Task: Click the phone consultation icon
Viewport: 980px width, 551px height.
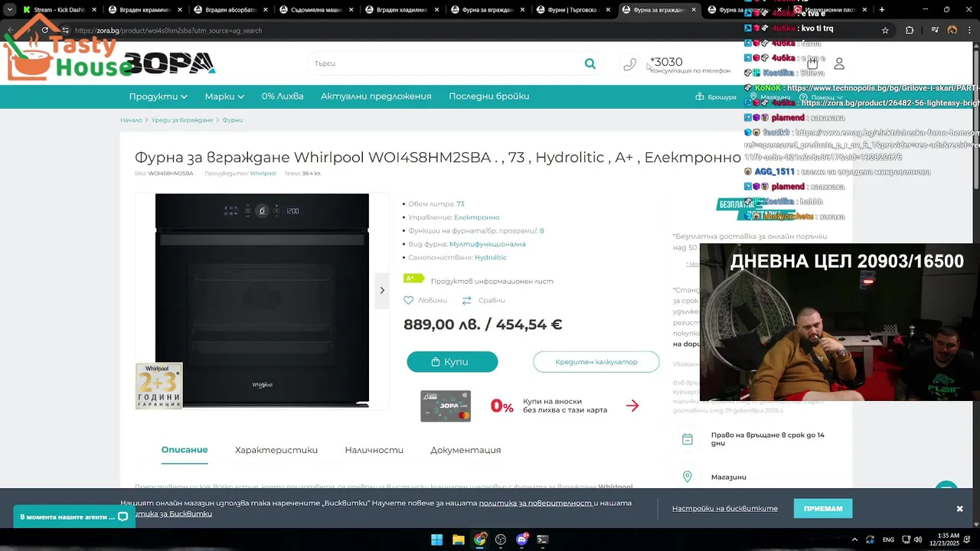Action: (x=629, y=64)
